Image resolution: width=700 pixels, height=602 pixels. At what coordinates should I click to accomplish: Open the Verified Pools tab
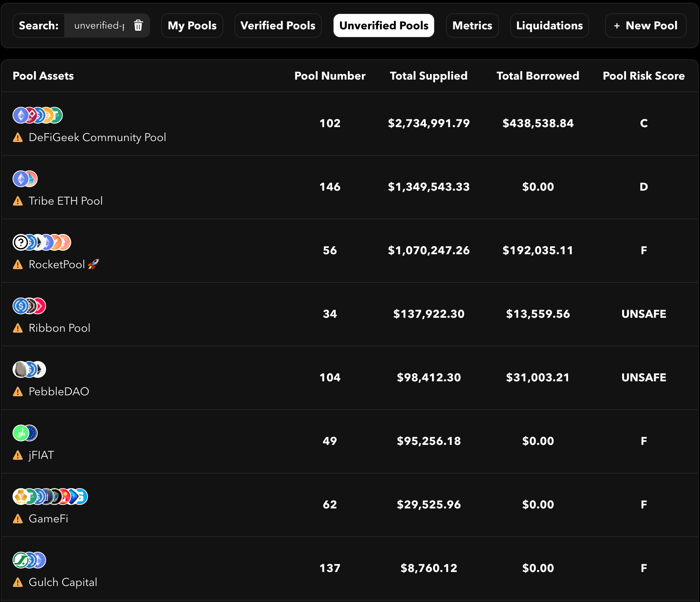pyautogui.click(x=278, y=25)
